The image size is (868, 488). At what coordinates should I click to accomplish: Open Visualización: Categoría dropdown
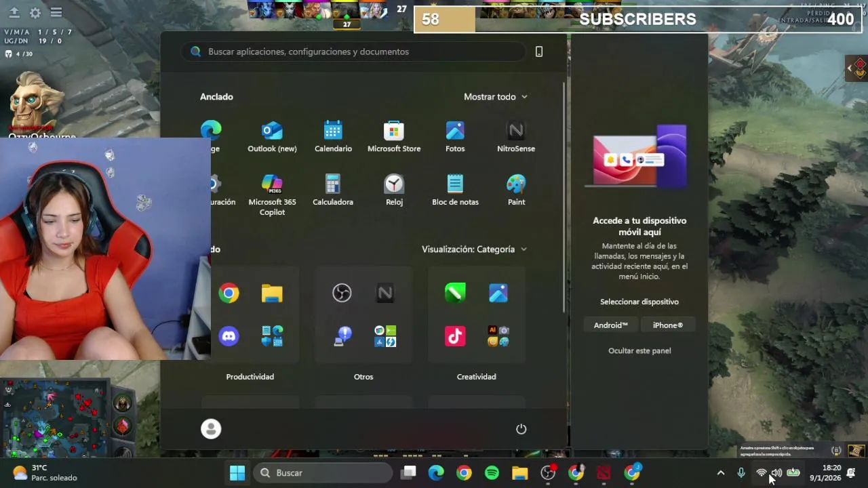474,249
